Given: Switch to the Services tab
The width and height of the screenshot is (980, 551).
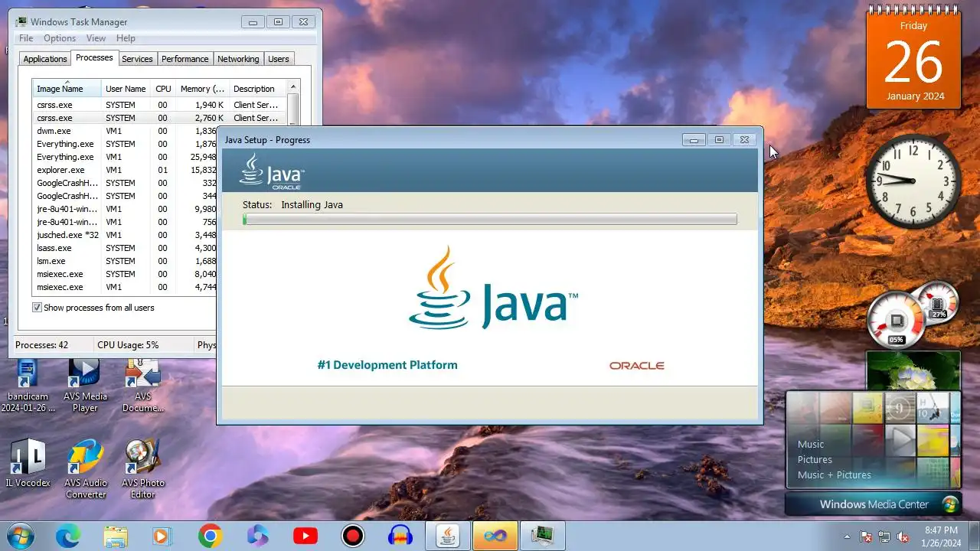Looking at the screenshot, I should [x=137, y=59].
